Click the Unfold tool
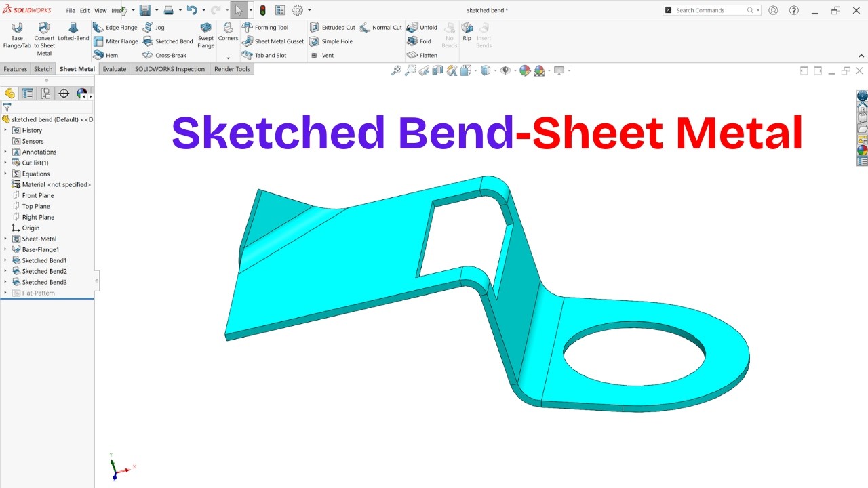 click(x=422, y=28)
